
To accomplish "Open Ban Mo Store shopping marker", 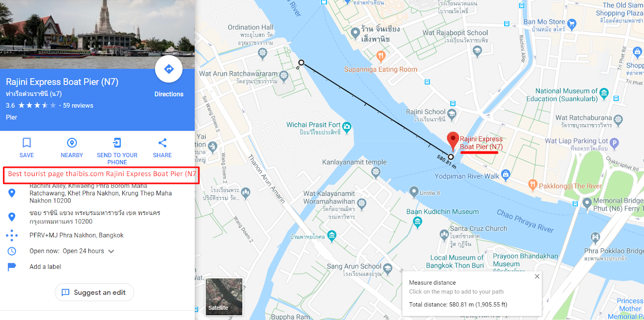I will pos(572,24).
